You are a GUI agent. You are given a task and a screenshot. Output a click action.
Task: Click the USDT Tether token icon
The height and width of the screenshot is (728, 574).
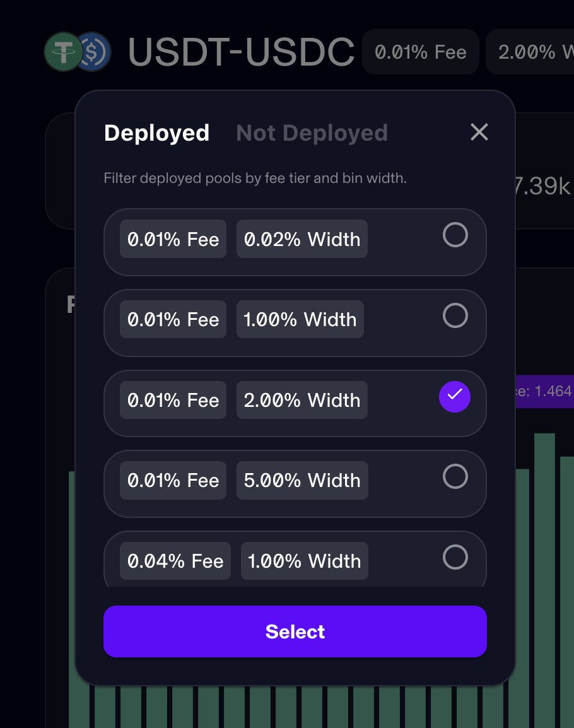[63, 52]
